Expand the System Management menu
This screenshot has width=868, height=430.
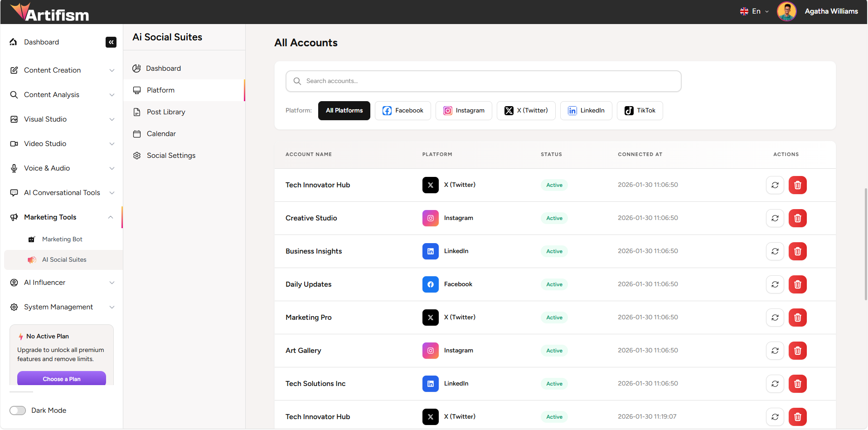(112, 307)
